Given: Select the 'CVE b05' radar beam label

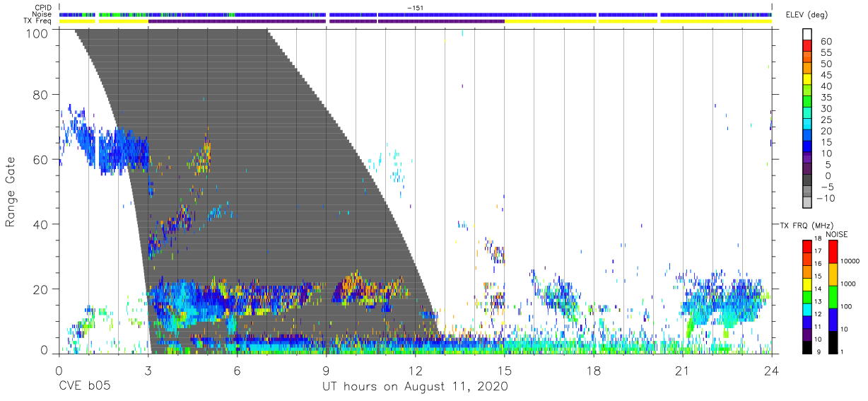Looking at the screenshot, I should click(84, 387).
